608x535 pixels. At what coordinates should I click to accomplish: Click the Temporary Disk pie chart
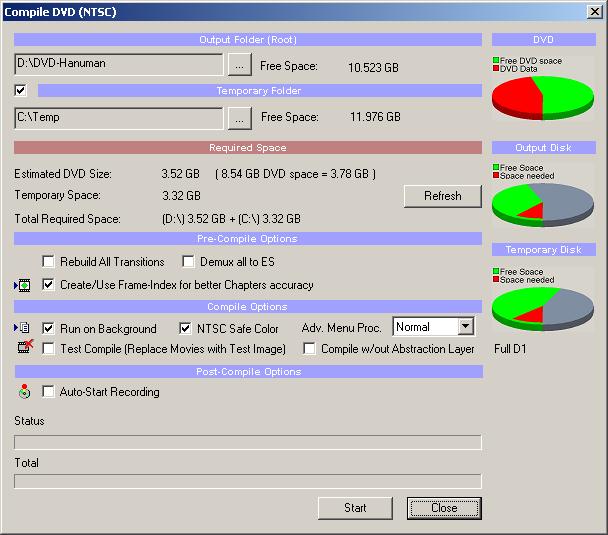[543, 309]
